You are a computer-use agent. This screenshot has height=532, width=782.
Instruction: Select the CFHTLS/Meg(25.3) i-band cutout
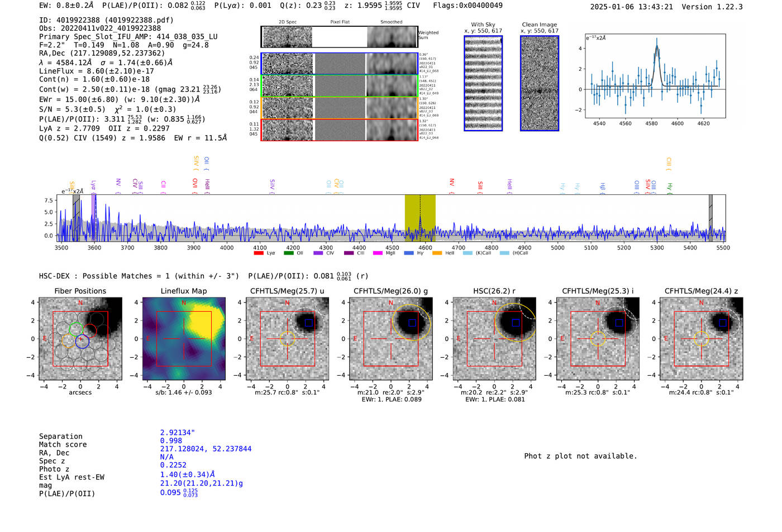598,338
